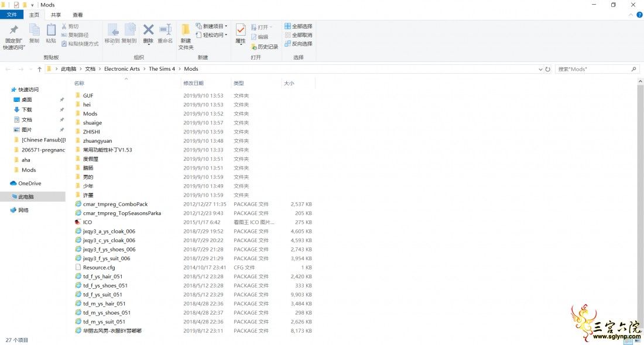Viewport: 644px width, 345px height.
Task: Choose 粘贴快捷方式 (Paste shortcut) in ribbon
Action: (80, 43)
